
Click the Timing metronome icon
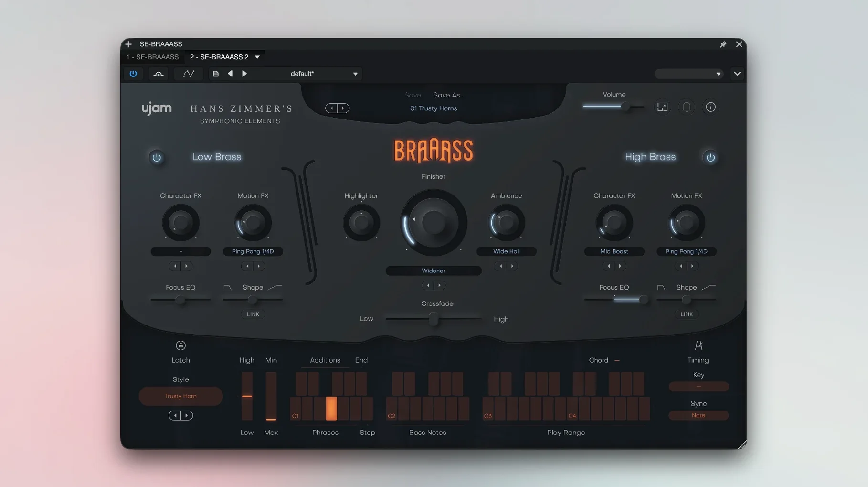699,346
